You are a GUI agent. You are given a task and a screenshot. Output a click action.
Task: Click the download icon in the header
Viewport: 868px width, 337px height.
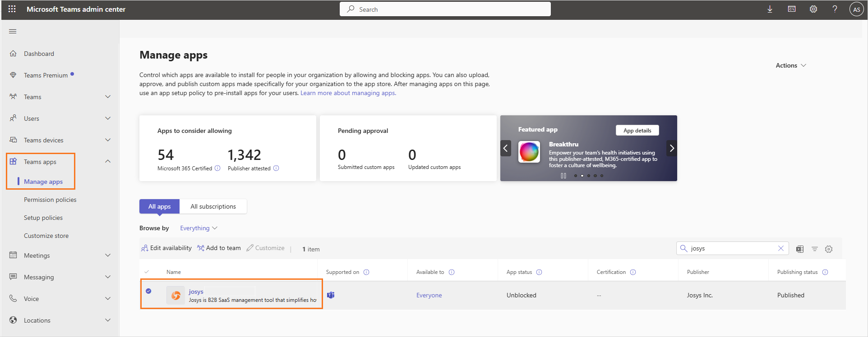pyautogui.click(x=770, y=9)
